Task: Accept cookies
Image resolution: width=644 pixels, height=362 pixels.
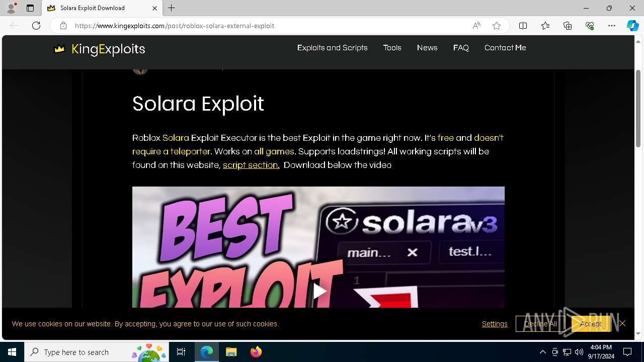Action: (x=590, y=324)
